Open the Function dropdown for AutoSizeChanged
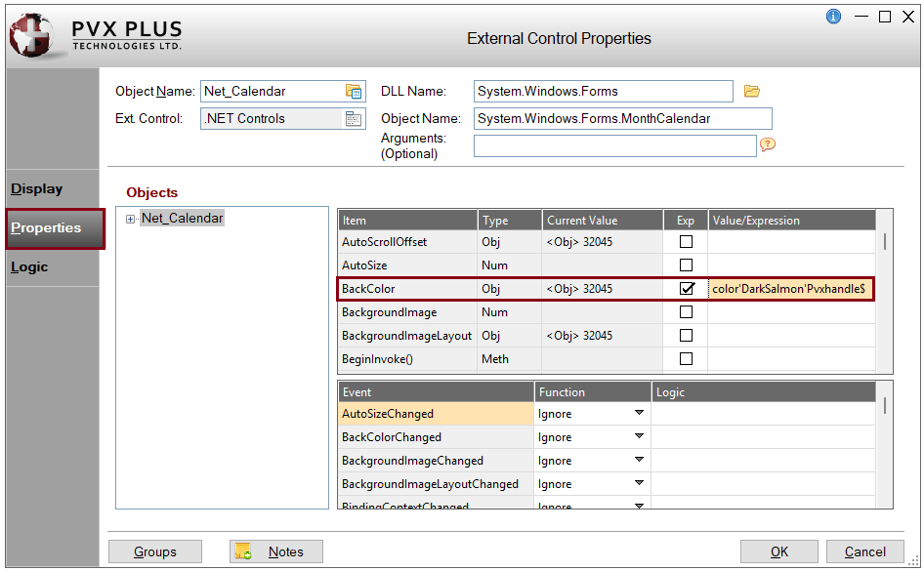The width and height of the screenshot is (924, 571). click(639, 414)
